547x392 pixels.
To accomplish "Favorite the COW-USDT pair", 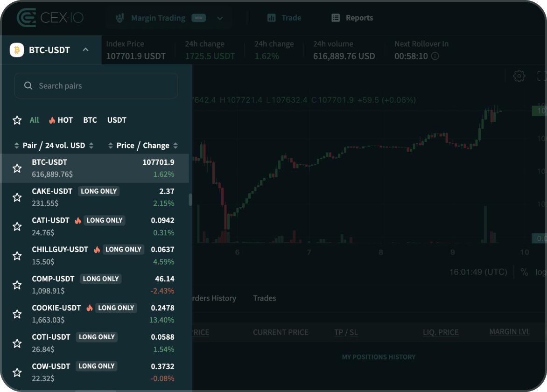I will pyautogui.click(x=17, y=372).
